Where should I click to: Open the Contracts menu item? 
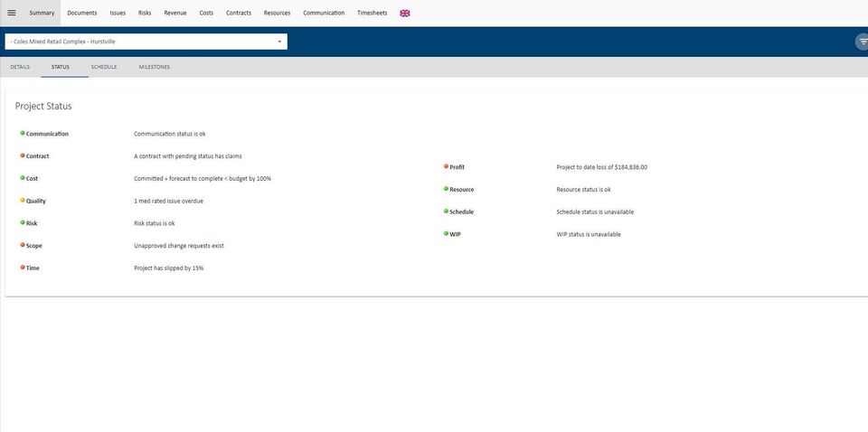[x=239, y=13]
